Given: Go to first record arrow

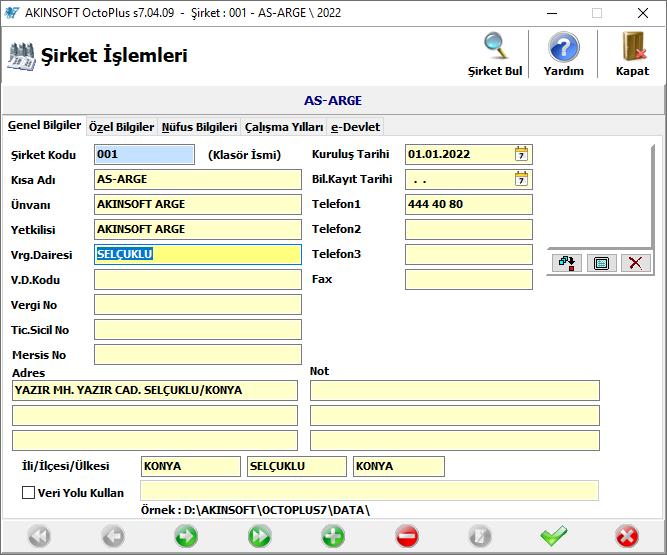Looking at the screenshot, I should tap(39, 536).
